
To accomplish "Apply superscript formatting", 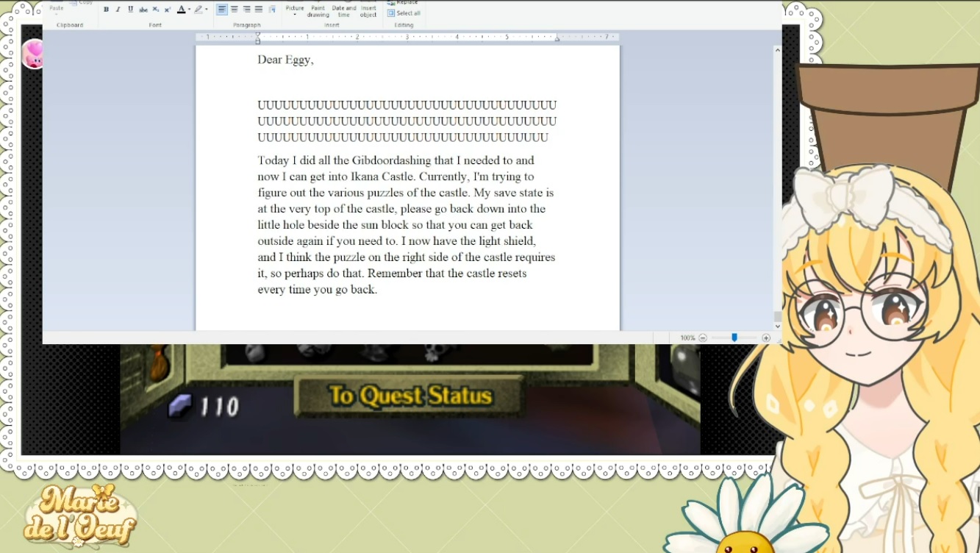I will tap(167, 10).
